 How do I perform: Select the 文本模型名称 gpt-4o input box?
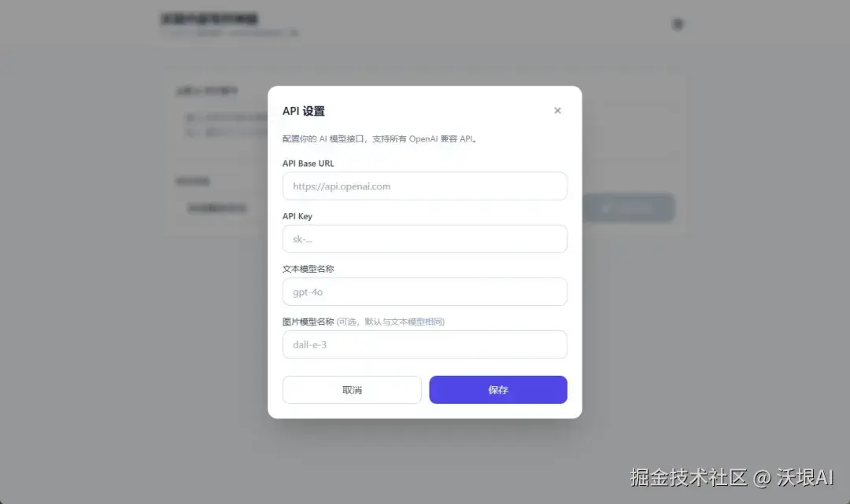click(424, 292)
